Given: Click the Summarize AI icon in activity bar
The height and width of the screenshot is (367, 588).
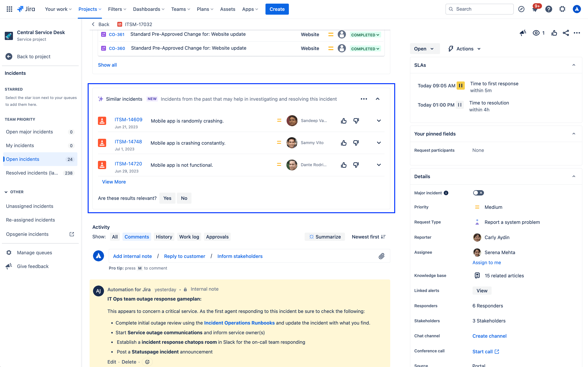Looking at the screenshot, I should pos(312,237).
